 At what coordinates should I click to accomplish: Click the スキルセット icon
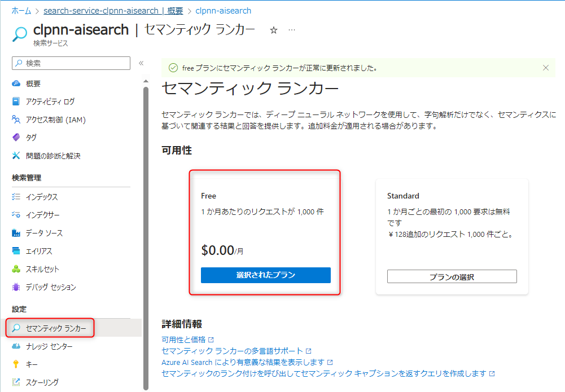pos(16,269)
